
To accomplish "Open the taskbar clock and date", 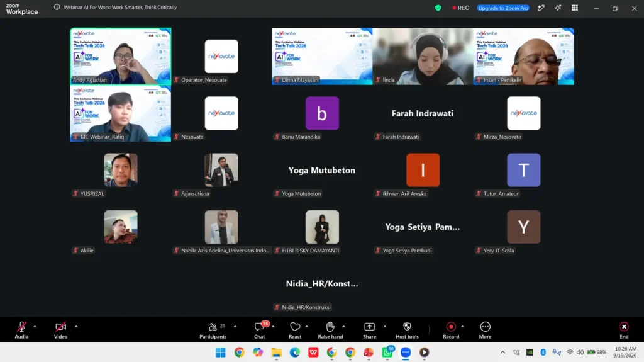I will pos(625,352).
